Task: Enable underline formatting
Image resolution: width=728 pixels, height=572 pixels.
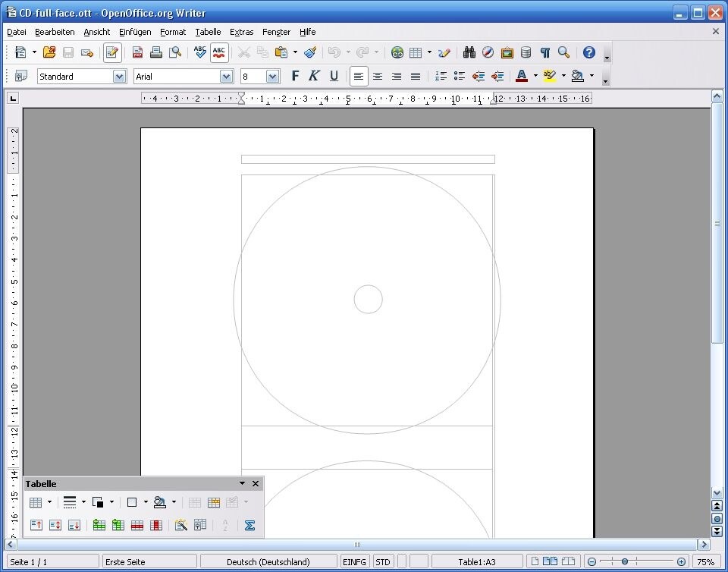Action: (x=334, y=76)
